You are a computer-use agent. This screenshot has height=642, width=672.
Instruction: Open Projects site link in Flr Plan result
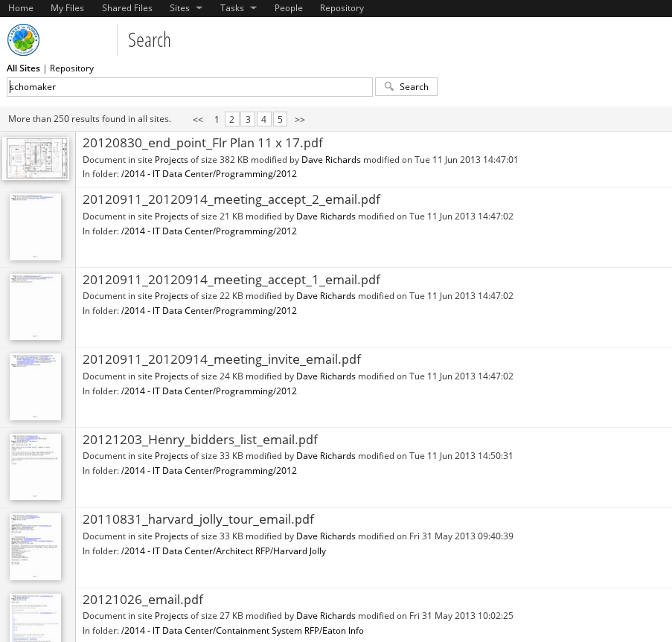click(171, 160)
